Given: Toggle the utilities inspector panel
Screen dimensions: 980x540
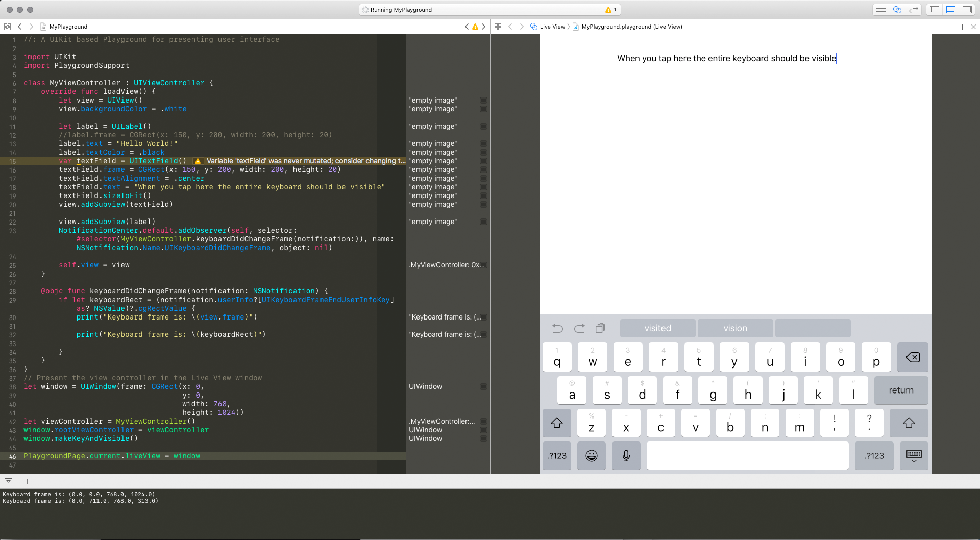Looking at the screenshot, I should pos(967,10).
